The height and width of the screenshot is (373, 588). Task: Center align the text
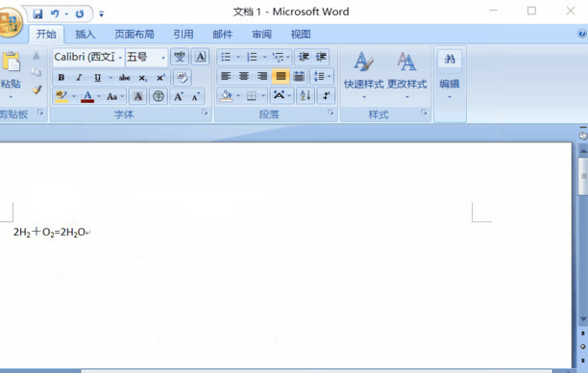(x=244, y=77)
